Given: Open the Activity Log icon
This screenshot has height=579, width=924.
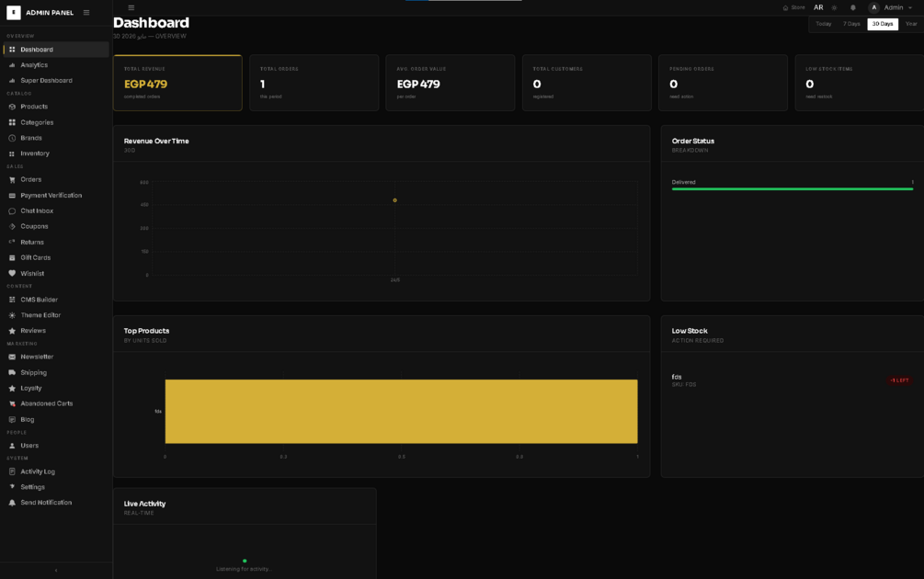Looking at the screenshot, I should (x=12, y=471).
